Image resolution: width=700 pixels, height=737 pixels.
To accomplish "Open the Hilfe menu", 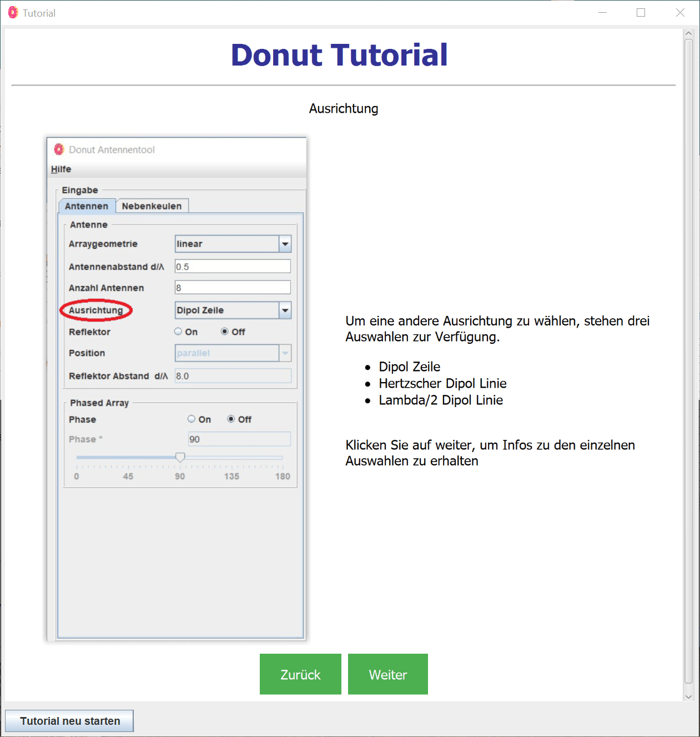I will [x=61, y=169].
